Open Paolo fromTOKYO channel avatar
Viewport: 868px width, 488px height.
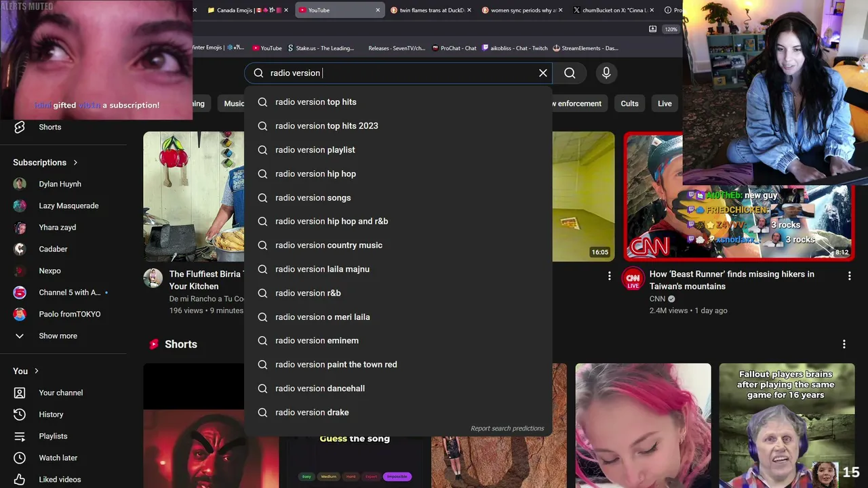coord(20,314)
